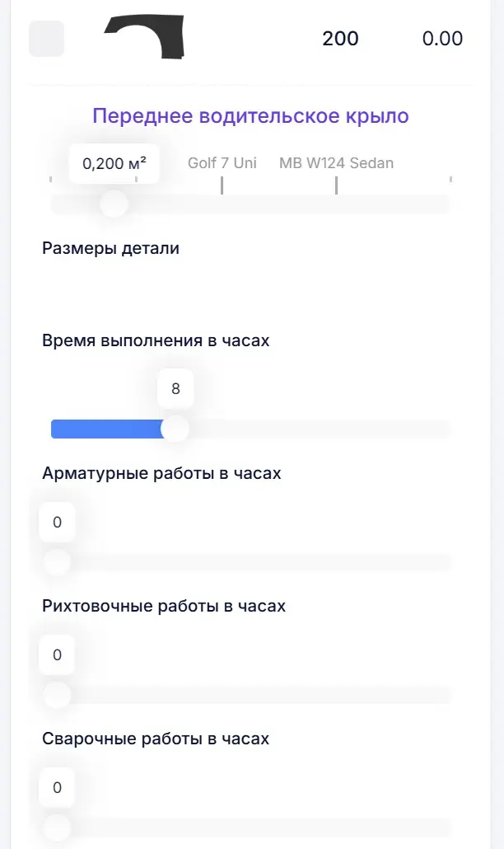Click the part area slider handle

pyautogui.click(x=114, y=203)
